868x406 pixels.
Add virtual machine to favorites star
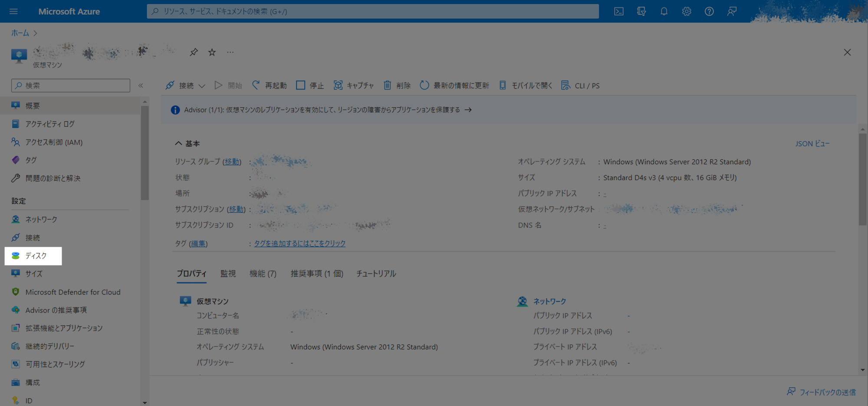212,52
